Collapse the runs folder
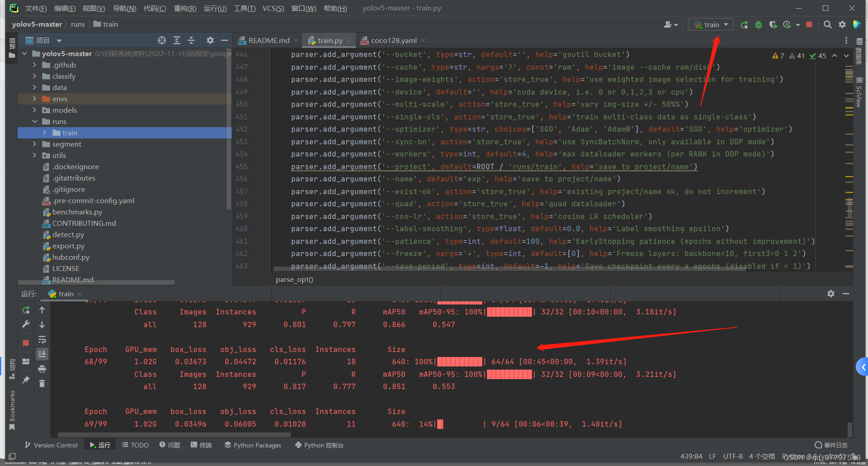 tap(34, 121)
